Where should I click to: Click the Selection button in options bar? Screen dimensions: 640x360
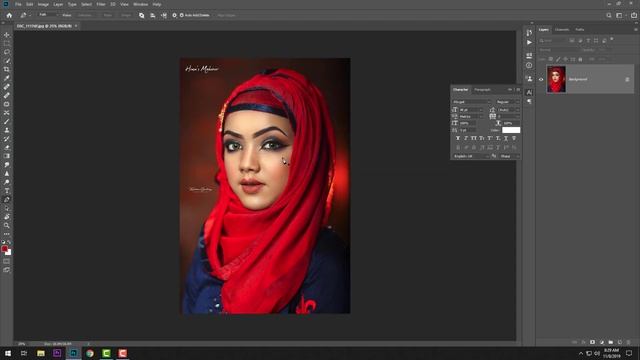84,15
